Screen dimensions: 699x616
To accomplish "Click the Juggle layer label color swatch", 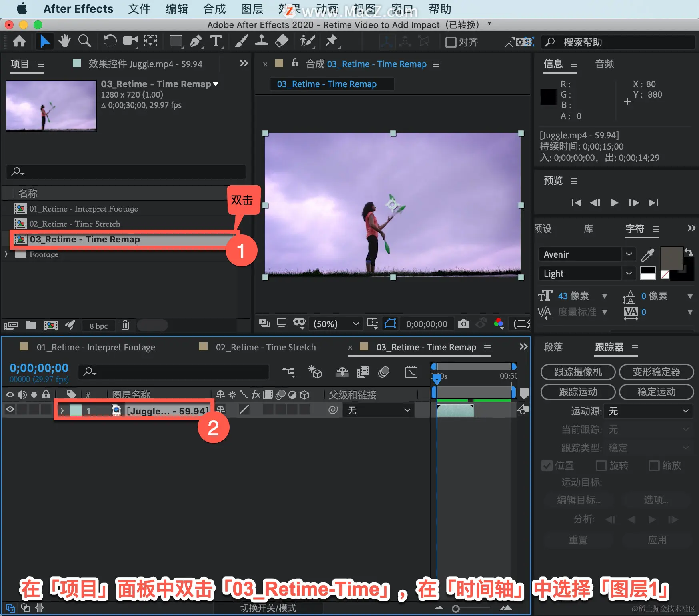I will coord(76,410).
